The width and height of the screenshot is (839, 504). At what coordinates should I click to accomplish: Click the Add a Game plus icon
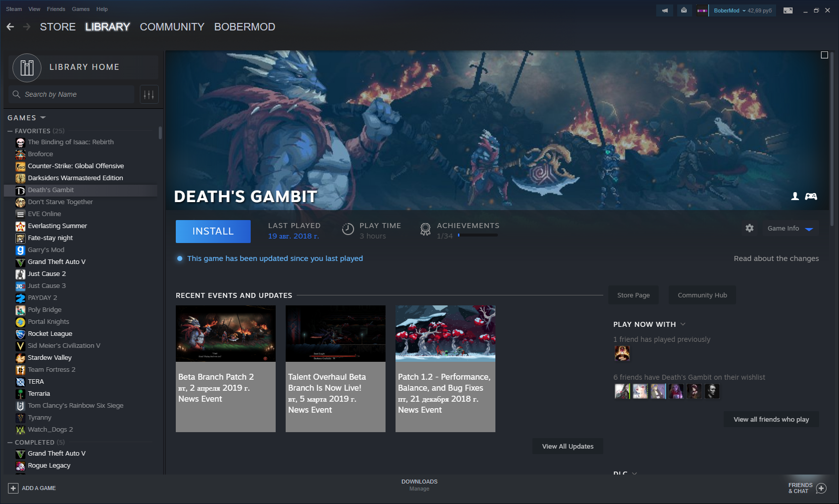pos(13,488)
